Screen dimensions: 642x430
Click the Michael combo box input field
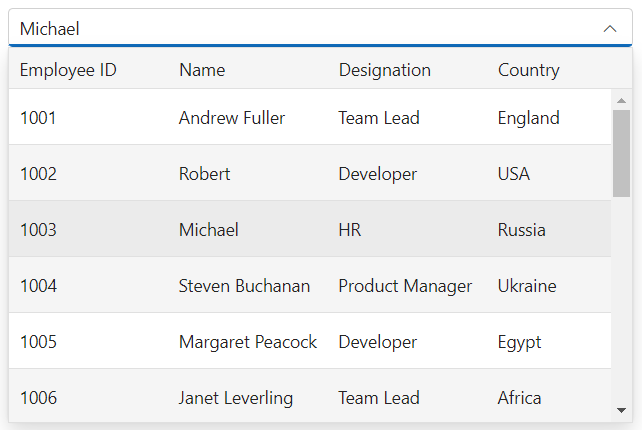[300, 29]
